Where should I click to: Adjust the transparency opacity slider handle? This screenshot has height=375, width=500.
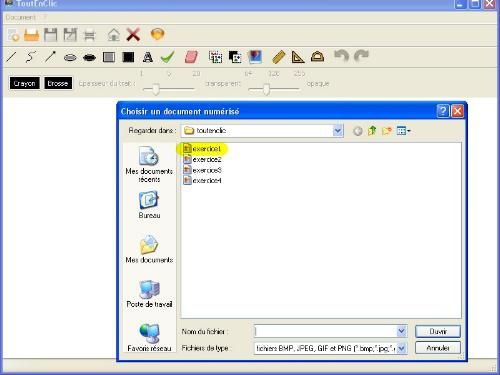tap(266, 89)
